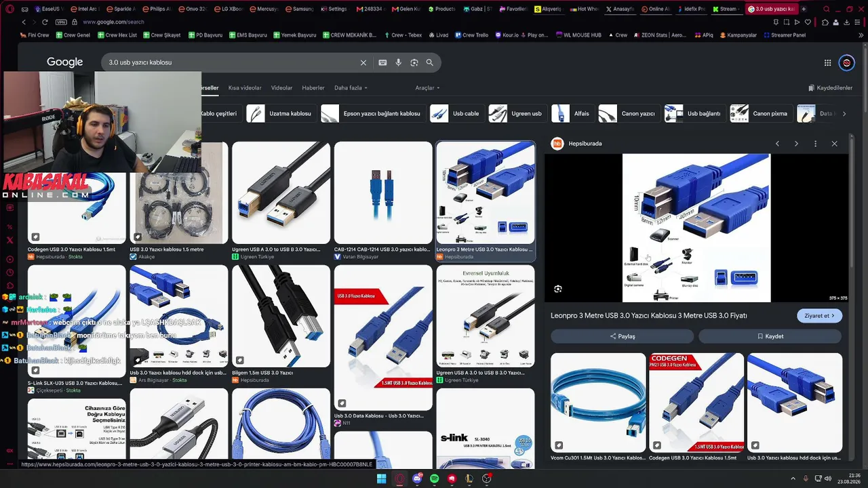This screenshot has height=488, width=868.
Task: Select the Usb bağlantı suggestion chip
Action: point(694,114)
